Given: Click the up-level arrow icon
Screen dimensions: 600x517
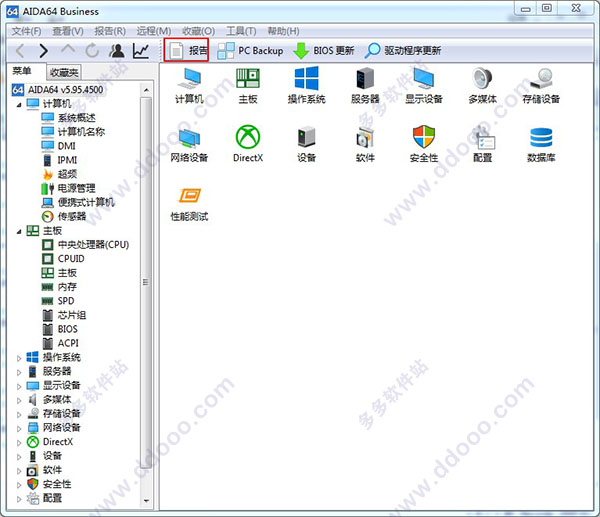Looking at the screenshot, I should pos(68,50).
